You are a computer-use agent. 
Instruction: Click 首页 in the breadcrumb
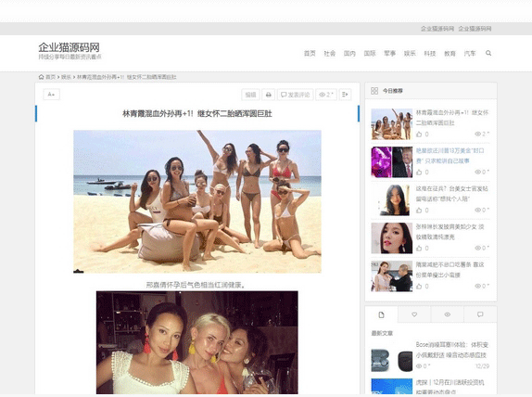(51, 77)
